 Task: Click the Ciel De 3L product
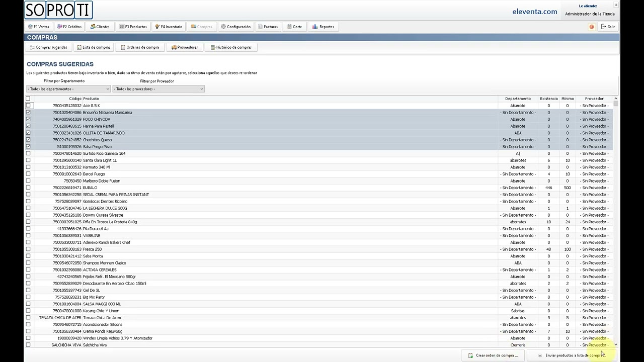pyautogui.click(x=92, y=291)
